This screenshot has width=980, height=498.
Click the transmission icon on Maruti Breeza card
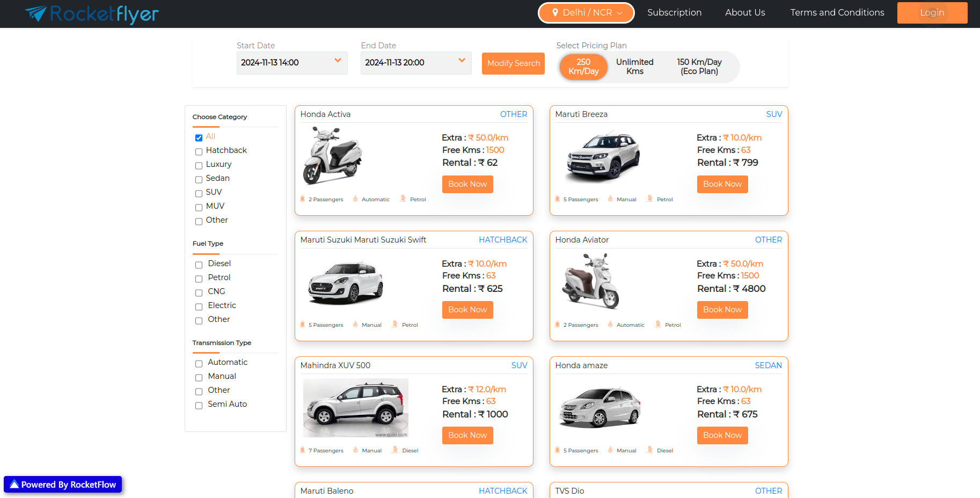[x=610, y=199]
